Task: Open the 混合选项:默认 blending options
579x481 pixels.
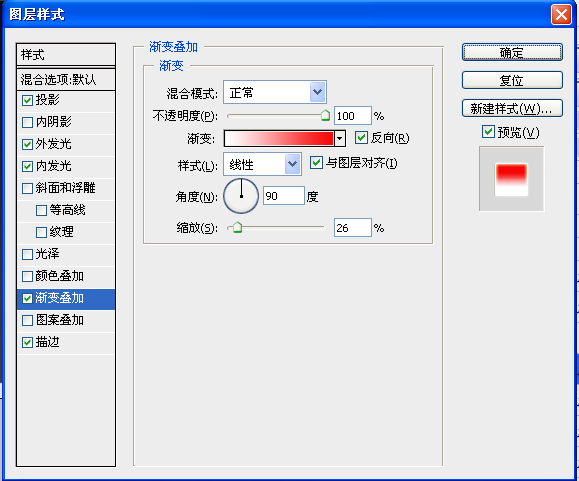Action: click(x=66, y=79)
